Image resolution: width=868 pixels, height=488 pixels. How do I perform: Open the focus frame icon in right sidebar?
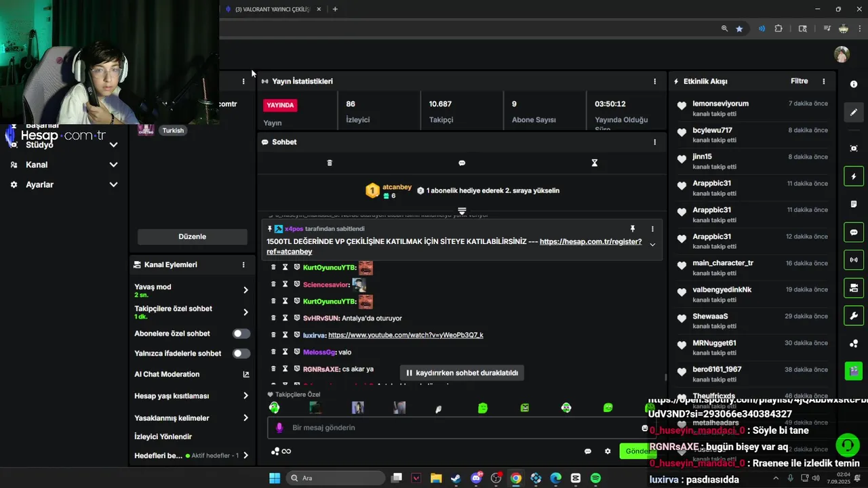point(854,148)
